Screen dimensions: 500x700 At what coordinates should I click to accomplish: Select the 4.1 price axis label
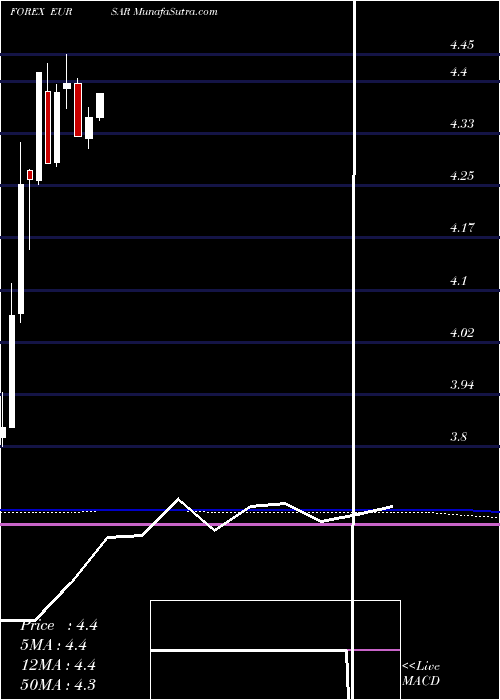tap(458, 280)
